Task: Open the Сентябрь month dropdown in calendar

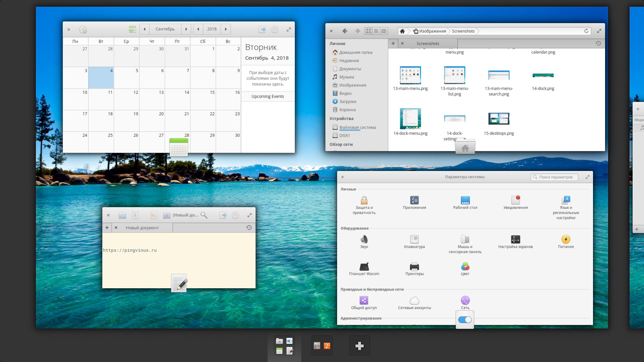Action: pos(165,29)
